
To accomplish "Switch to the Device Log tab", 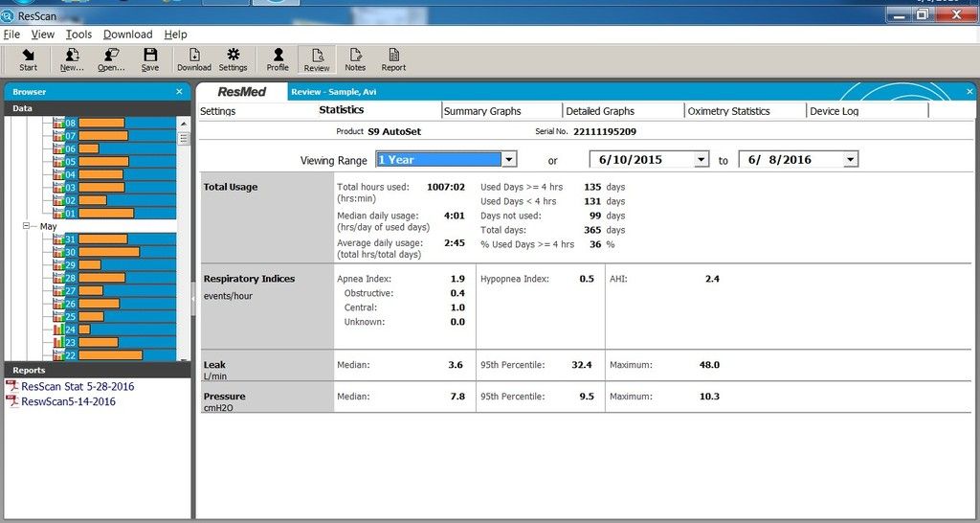I will pos(835,111).
